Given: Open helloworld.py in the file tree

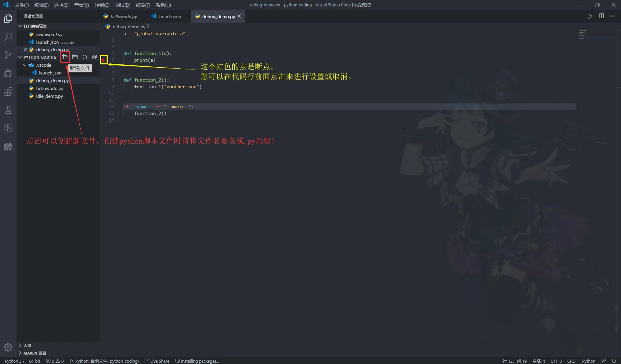Looking at the screenshot, I should pos(50,88).
